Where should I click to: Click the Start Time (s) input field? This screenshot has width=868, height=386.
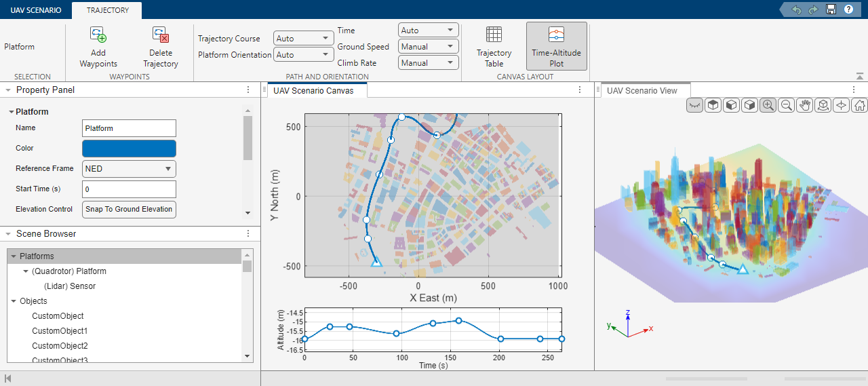pos(129,189)
